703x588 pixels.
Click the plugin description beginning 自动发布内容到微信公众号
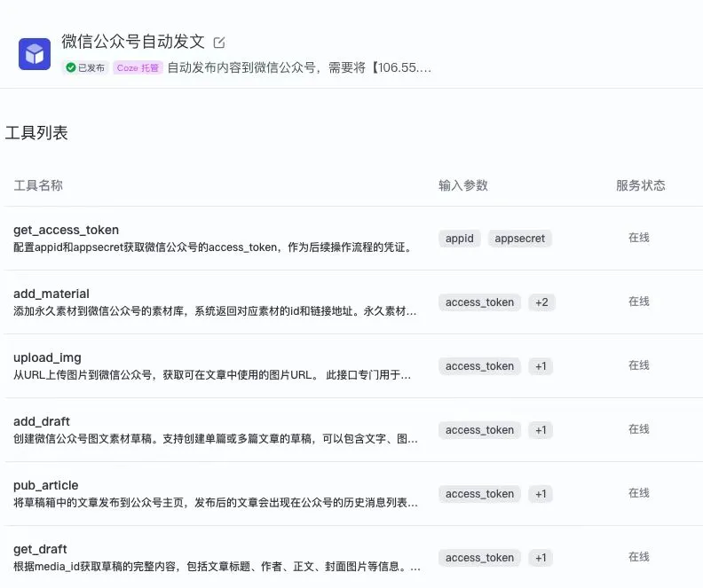[x=299, y=67]
